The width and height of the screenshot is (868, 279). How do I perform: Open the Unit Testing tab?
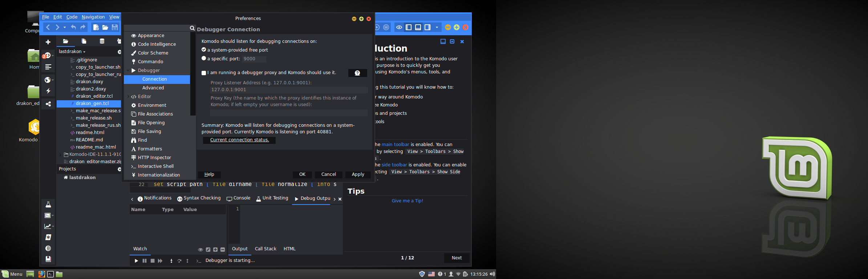coord(272,198)
